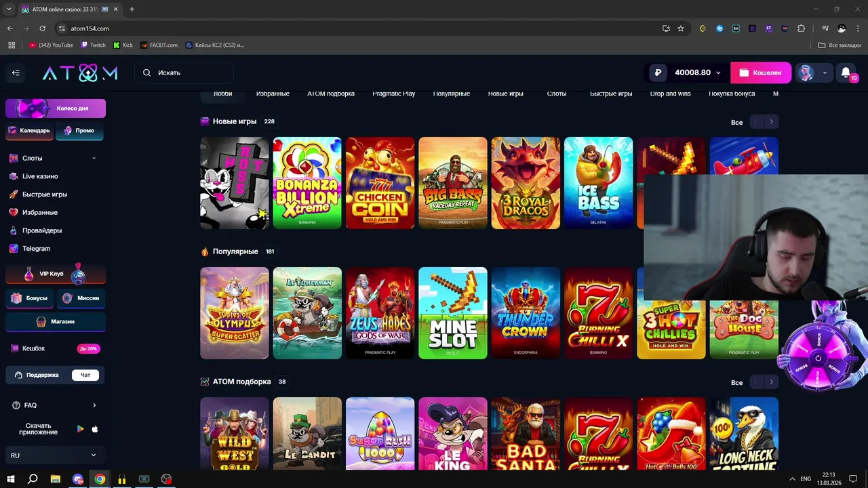Open Windows taskbar search
The height and width of the screenshot is (488, 868).
(33, 479)
